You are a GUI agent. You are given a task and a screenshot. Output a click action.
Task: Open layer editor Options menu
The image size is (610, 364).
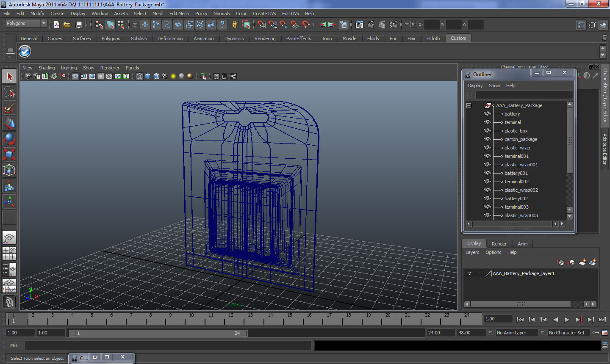point(493,252)
